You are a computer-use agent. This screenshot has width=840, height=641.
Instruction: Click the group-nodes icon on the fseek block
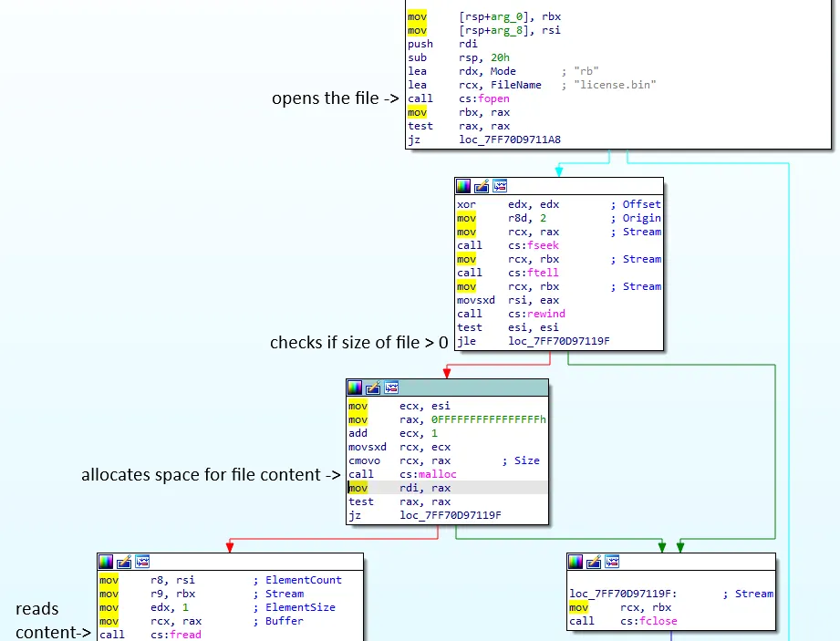click(x=500, y=185)
